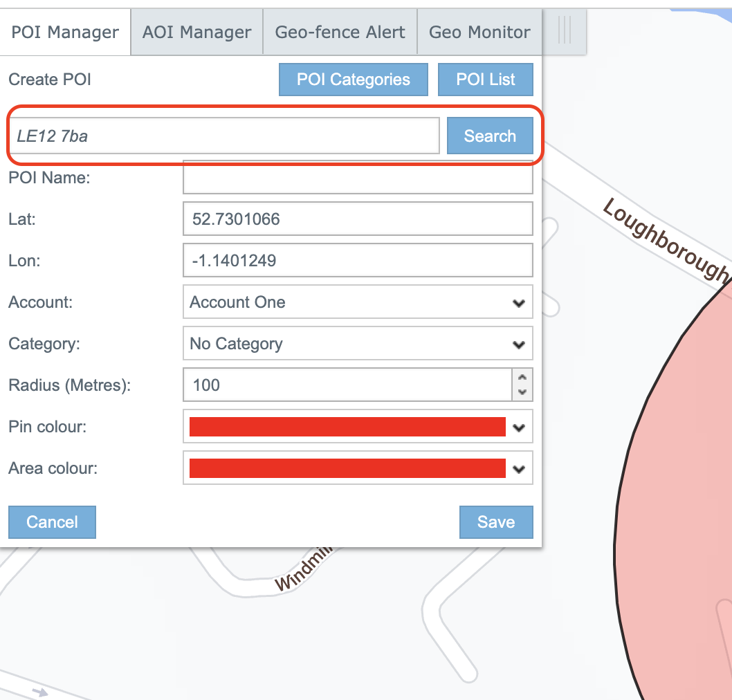Cancel POI creation

pos(52,522)
